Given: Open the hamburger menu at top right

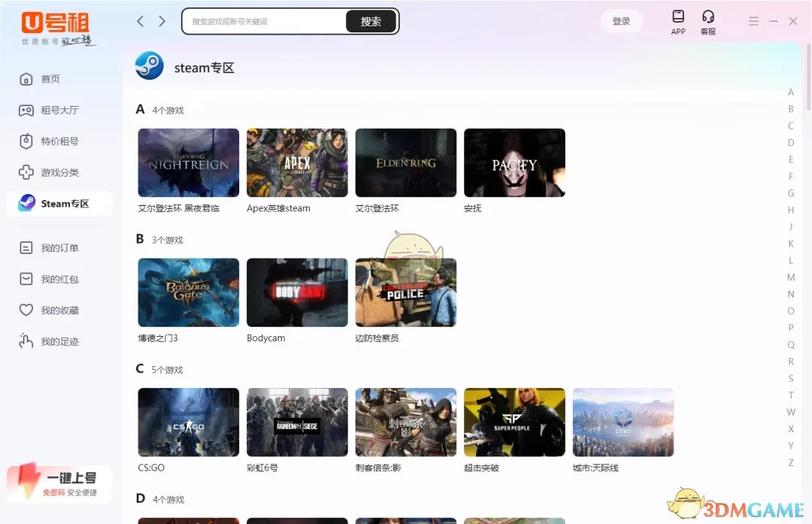Looking at the screenshot, I should click(x=753, y=21).
